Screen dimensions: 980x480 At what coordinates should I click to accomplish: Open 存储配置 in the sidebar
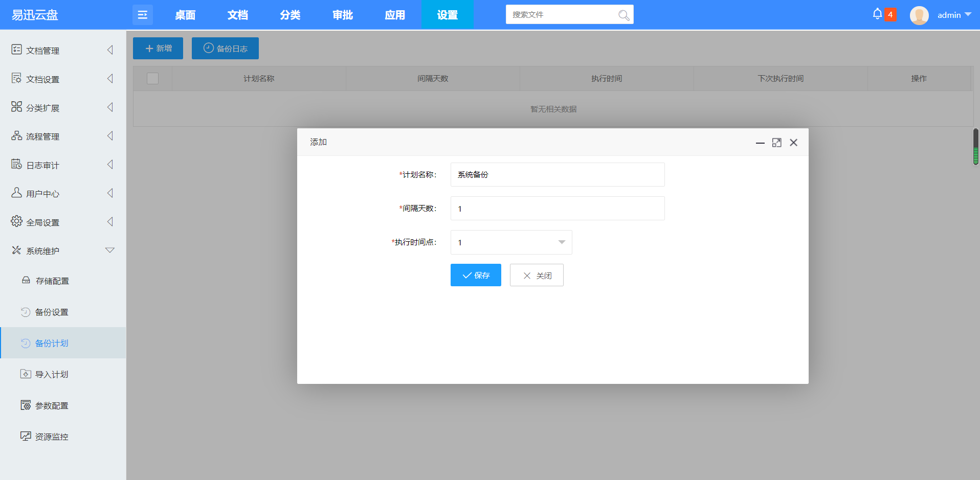click(x=63, y=281)
